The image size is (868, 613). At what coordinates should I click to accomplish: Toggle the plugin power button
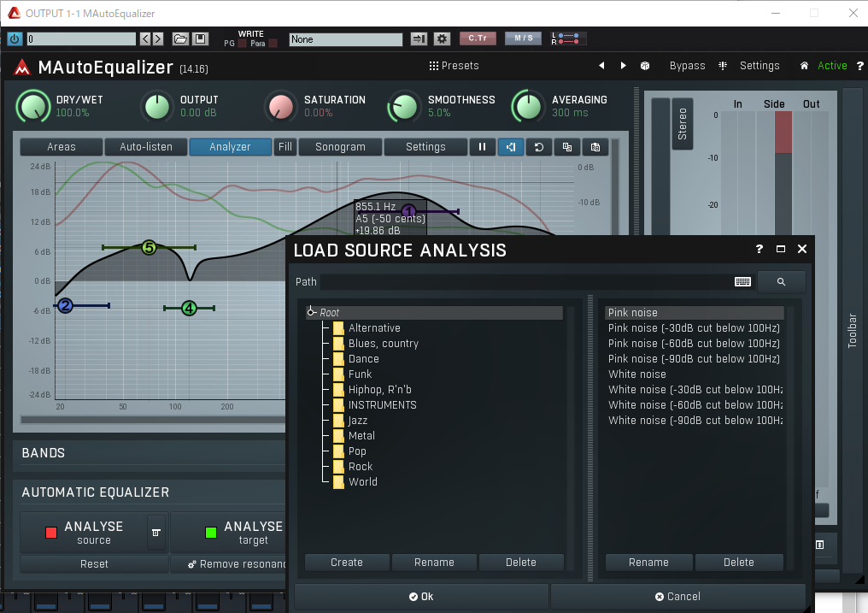click(15, 38)
